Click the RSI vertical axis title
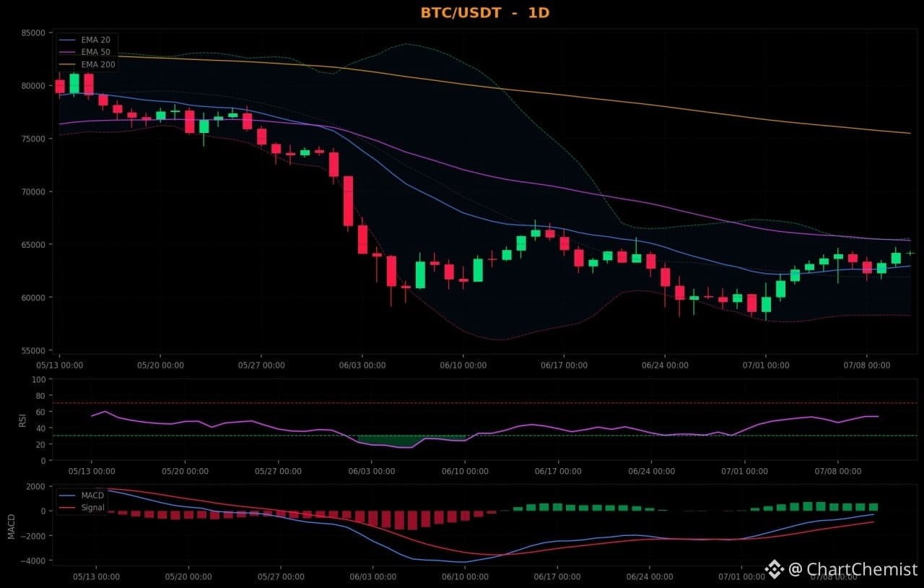The width and height of the screenshot is (924, 588). (22, 420)
